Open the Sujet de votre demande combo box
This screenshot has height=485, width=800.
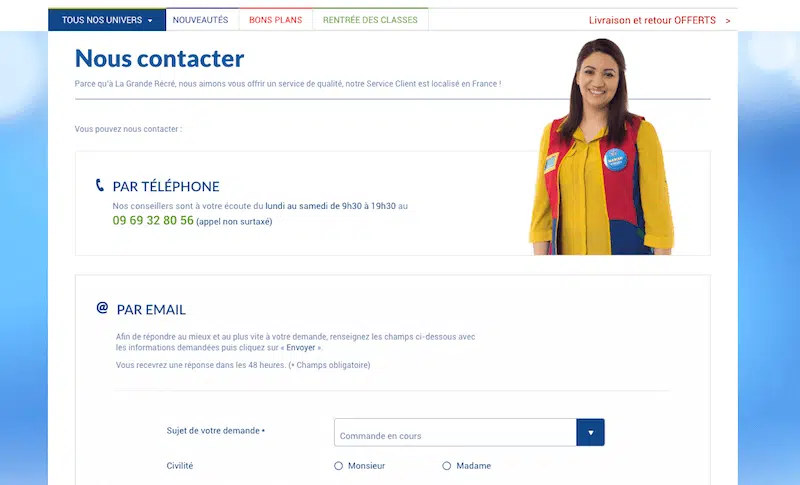click(469, 432)
